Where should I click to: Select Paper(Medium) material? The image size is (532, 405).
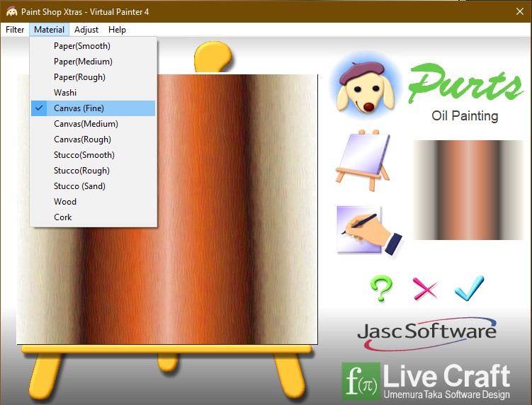94,62
